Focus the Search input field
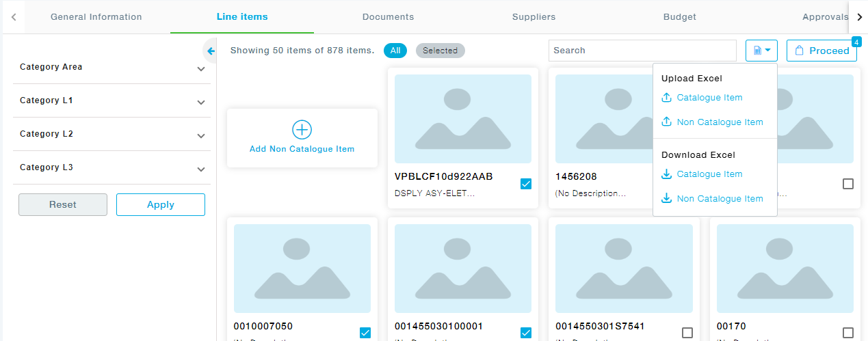The image size is (868, 341). click(x=642, y=51)
